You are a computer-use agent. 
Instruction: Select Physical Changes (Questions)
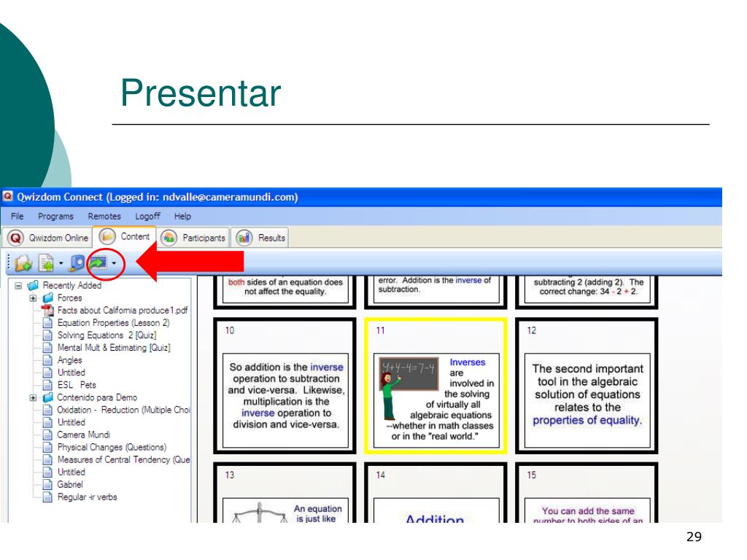click(112, 447)
